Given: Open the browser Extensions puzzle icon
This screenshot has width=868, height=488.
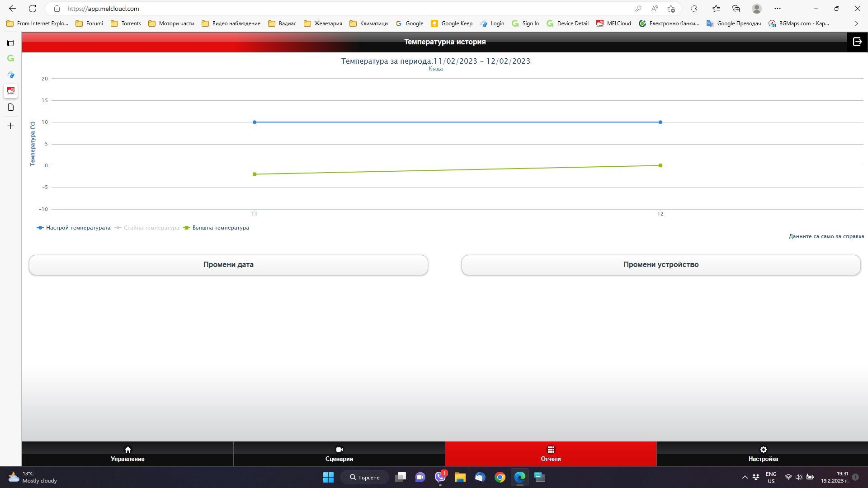Looking at the screenshot, I should point(694,9).
